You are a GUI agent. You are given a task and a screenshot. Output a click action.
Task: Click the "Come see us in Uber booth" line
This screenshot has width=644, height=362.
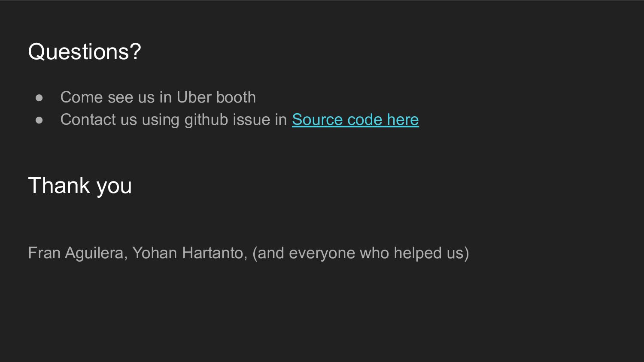pyautogui.click(x=158, y=97)
